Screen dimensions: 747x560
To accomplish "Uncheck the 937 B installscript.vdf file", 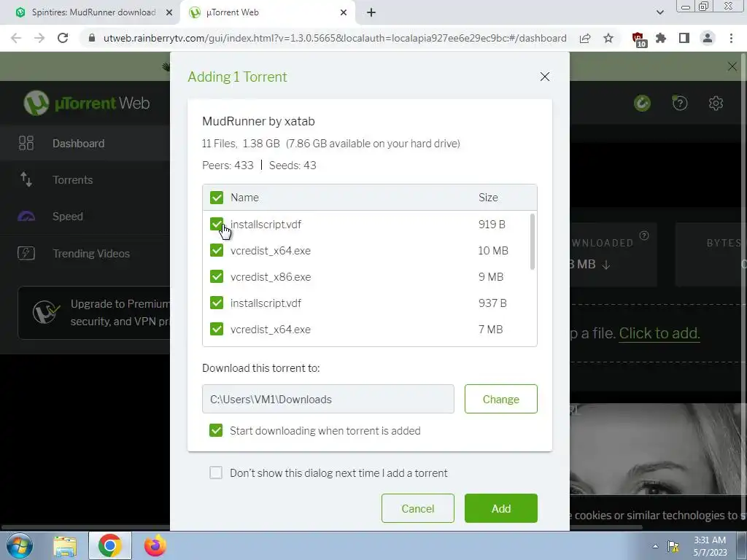I will [216, 303].
